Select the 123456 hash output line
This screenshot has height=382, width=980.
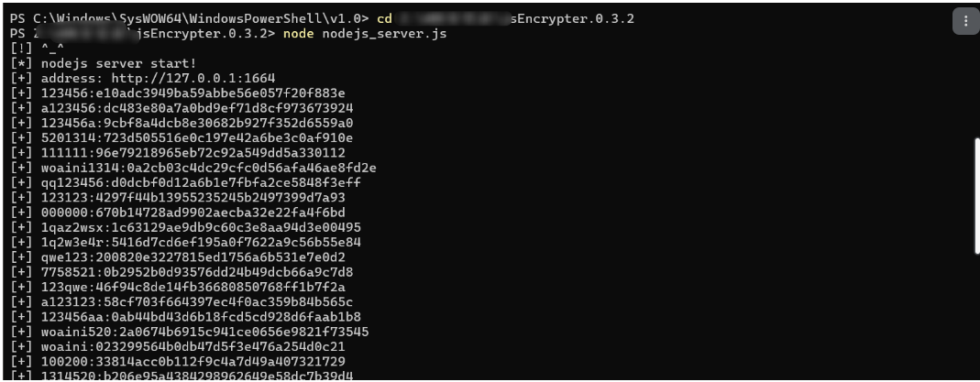tap(178, 93)
